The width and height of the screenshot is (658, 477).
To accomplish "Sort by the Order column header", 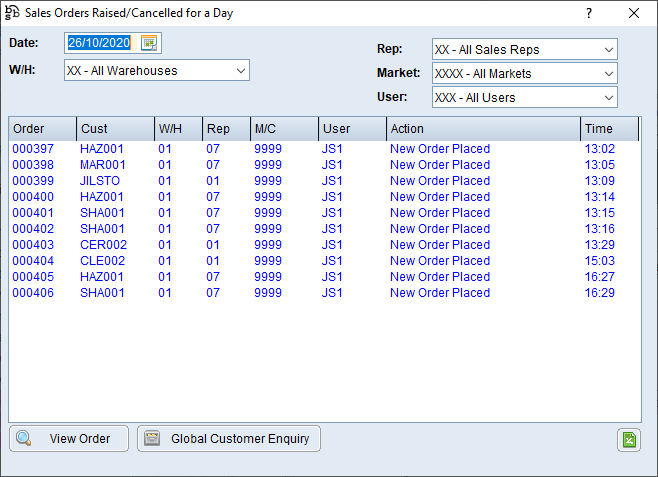I will coord(42,129).
